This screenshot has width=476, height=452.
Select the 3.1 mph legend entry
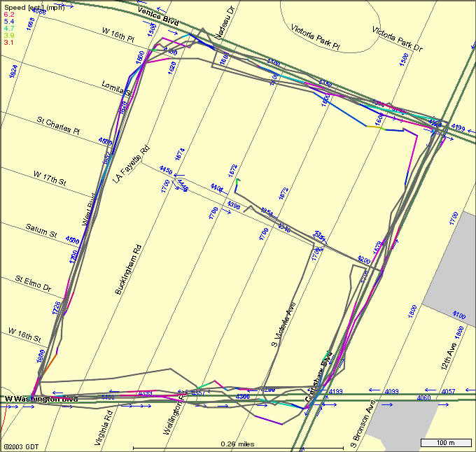pyautogui.click(x=9, y=42)
